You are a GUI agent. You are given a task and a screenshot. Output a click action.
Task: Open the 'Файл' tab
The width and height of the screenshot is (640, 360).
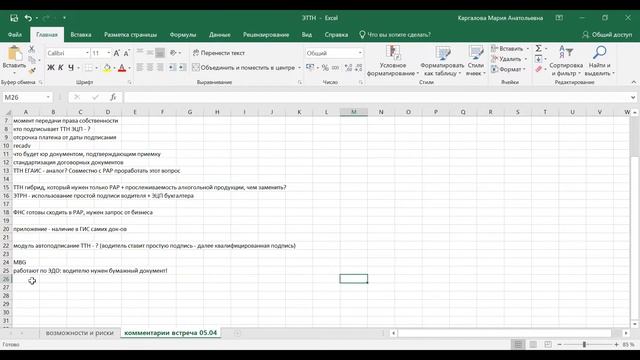click(15, 35)
